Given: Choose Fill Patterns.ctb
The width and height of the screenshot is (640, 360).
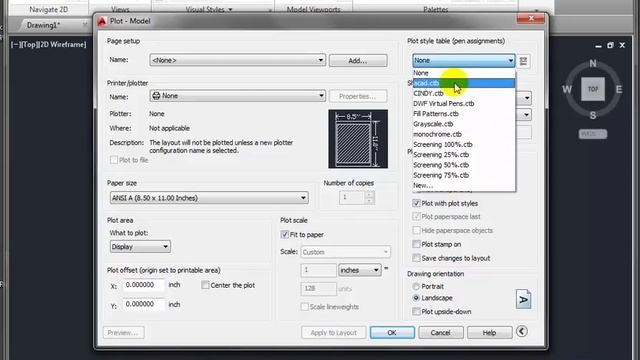Looking at the screenshot, I should tap(464, 113).
